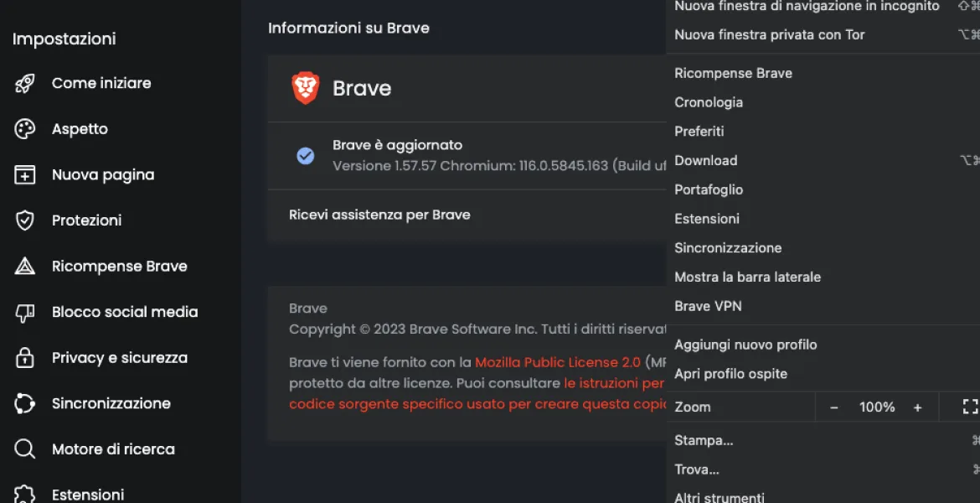Viewport: 980px width, 503px height.
Task: Click Ricevi assistenza per Brave
Action: coord(379,215)
